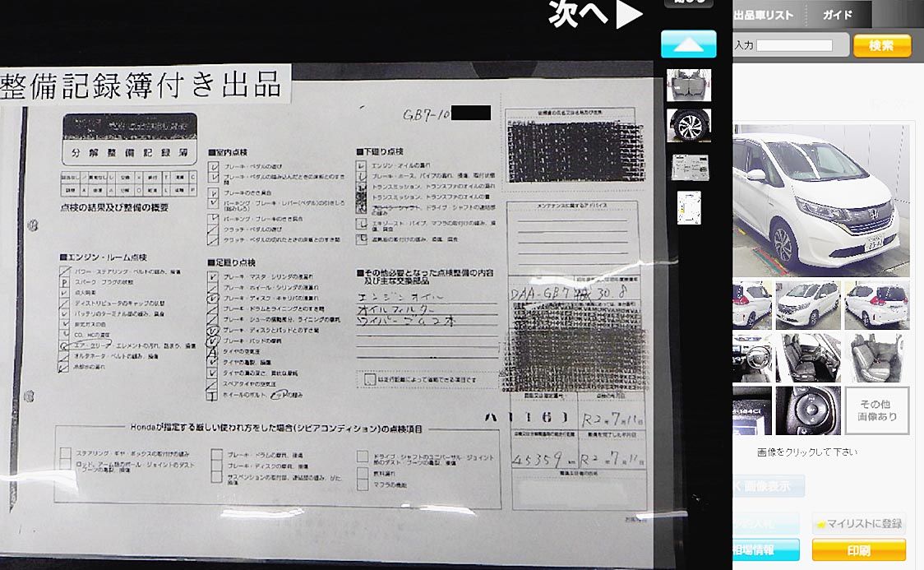Select the maintenance record thumbnail in strip

[x=689, y=167]
